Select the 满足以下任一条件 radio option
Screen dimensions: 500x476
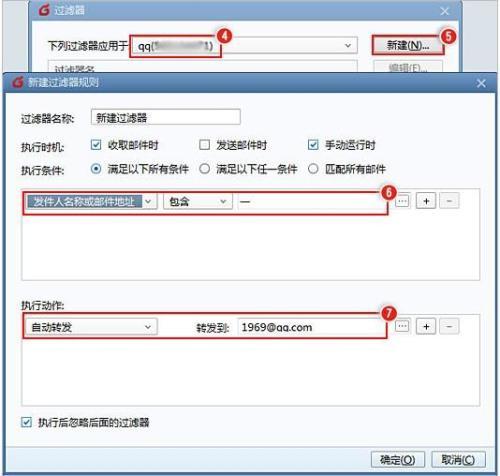204,169
